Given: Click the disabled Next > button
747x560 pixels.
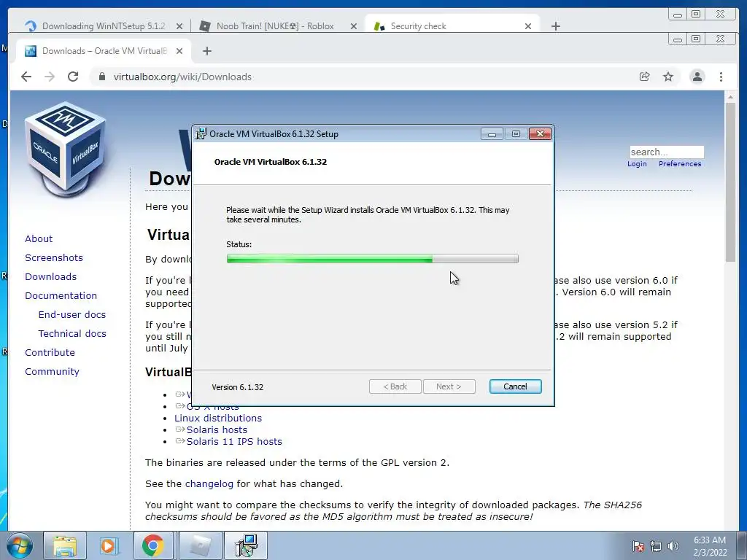Looking at the screenshot, I should (449, 386).
